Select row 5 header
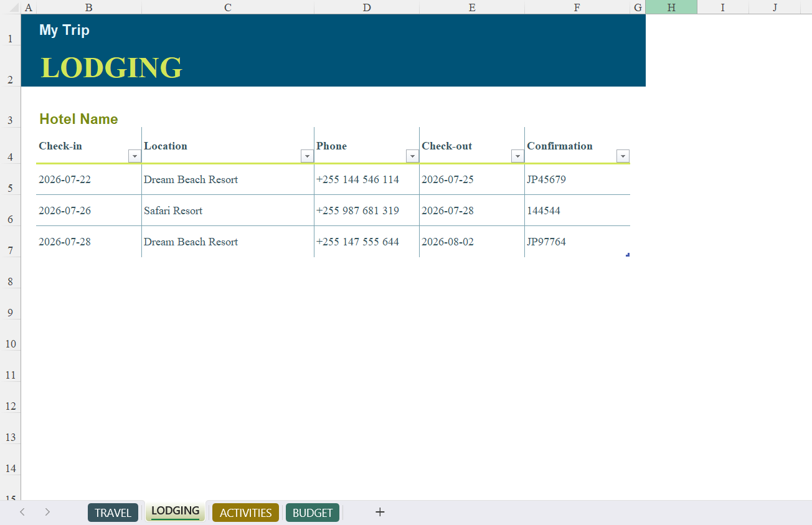 coord(10,179)
